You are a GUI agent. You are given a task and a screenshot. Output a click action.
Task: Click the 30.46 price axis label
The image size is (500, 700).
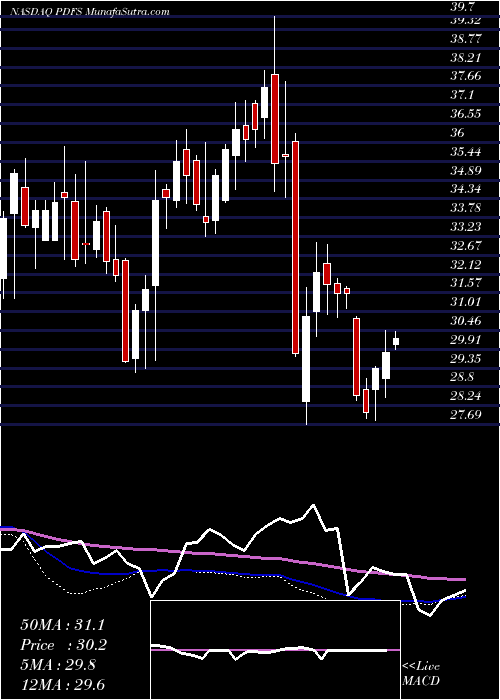coord(467,321)
